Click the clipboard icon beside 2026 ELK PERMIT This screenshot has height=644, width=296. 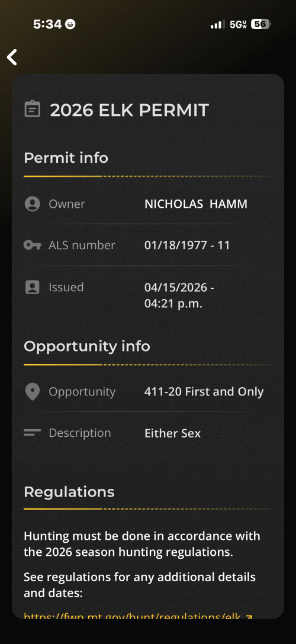(x=33, y=110)
